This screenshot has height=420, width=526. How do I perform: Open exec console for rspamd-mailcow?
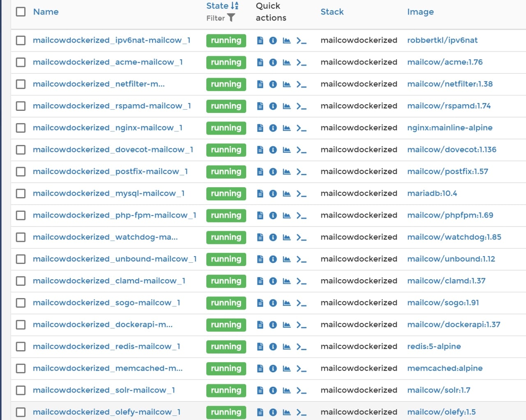pos(302,106)
